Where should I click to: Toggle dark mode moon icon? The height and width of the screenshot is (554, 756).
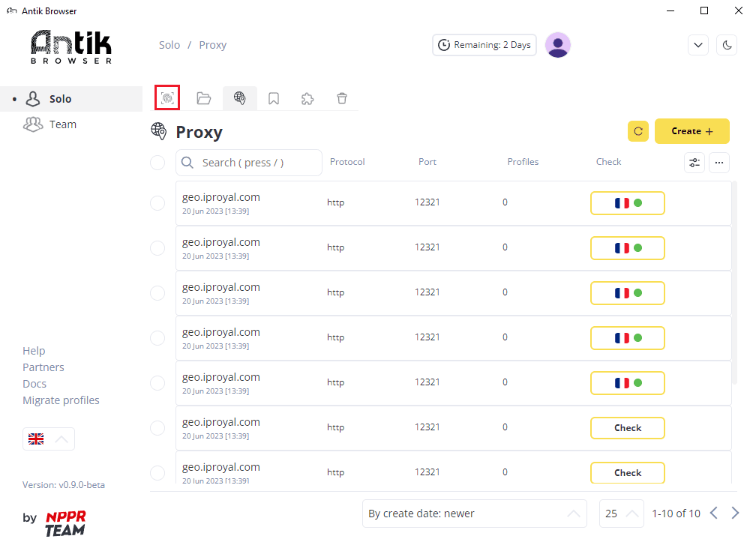tap(727, 45)
